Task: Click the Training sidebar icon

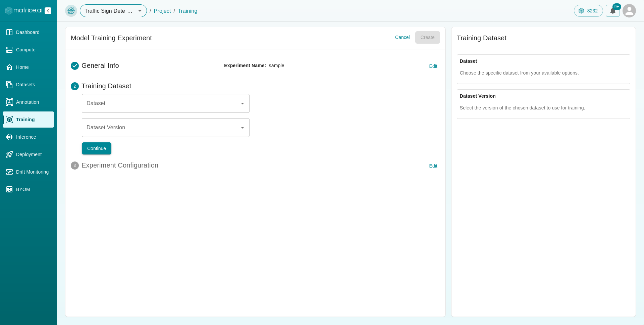Action: (9, 120)
